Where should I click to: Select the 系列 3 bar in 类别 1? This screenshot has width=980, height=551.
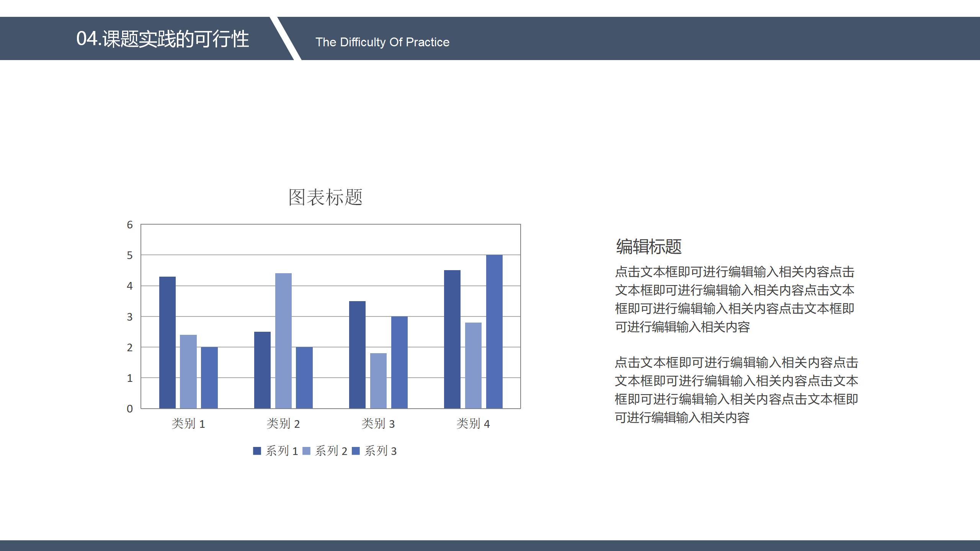[209, 378]
